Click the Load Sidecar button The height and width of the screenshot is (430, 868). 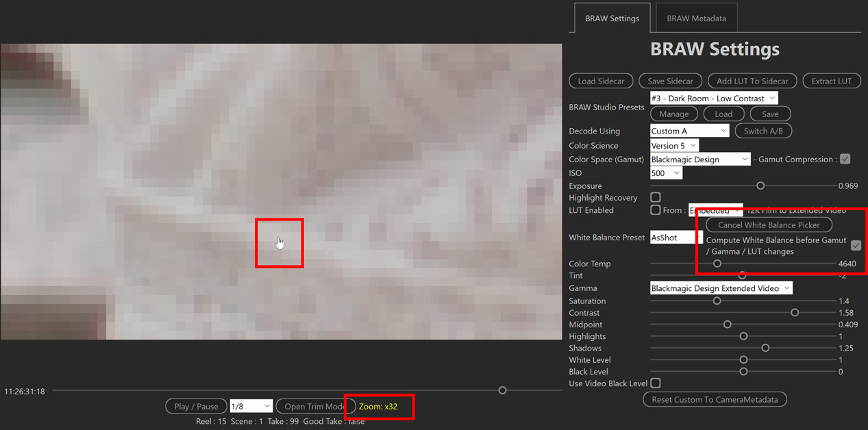pyautogui.click(x=601, y=81)
